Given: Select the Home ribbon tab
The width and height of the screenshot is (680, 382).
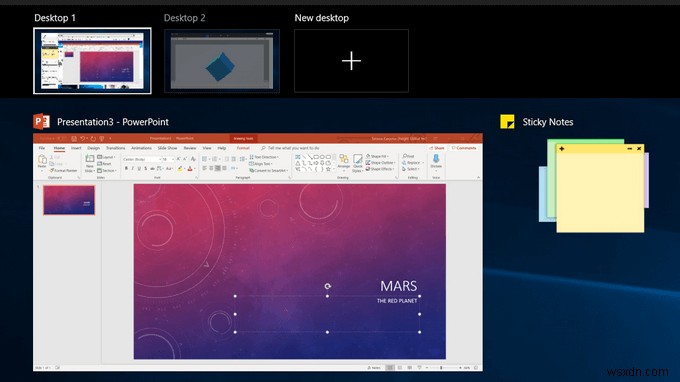Looking at the screenshot, I should tap(59, 148).
